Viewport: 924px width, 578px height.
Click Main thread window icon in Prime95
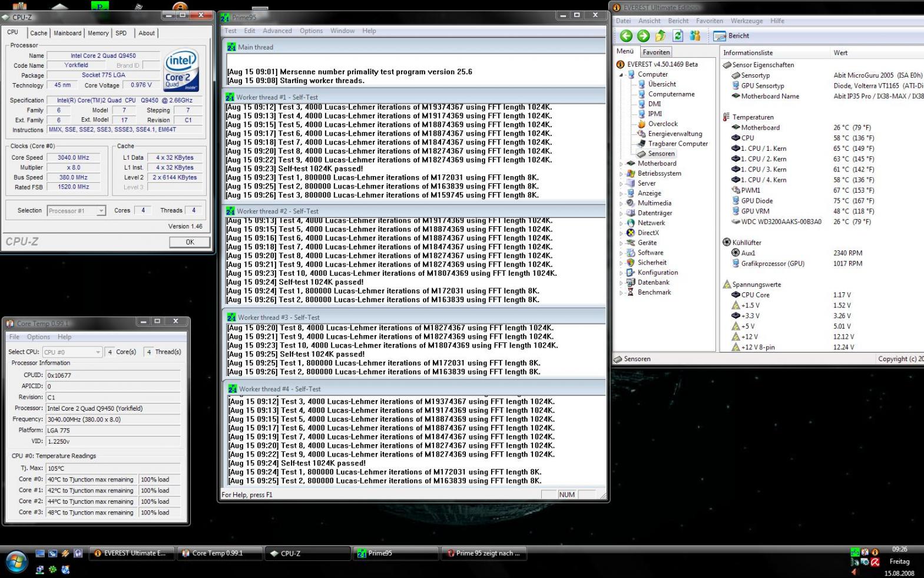[x=232, y=47]
